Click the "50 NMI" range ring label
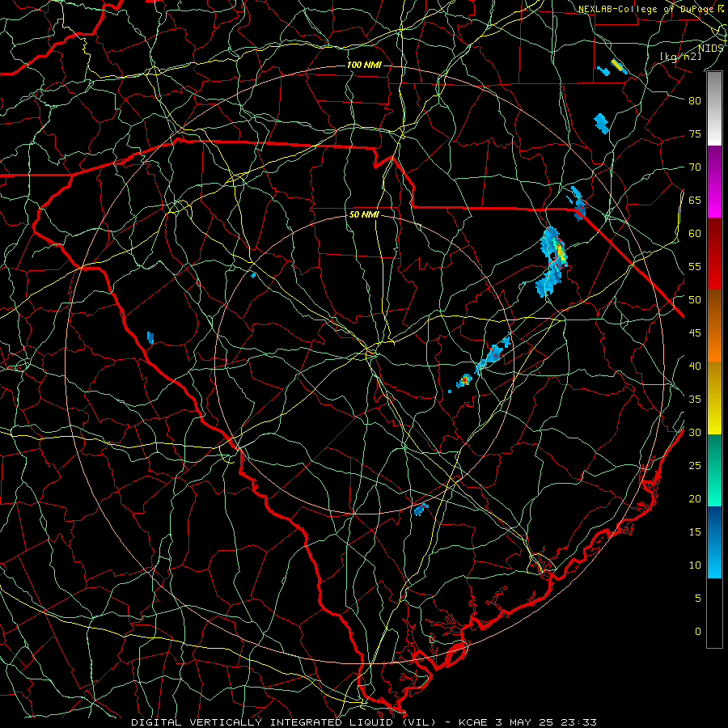728x728 pixels. (364, 214)
